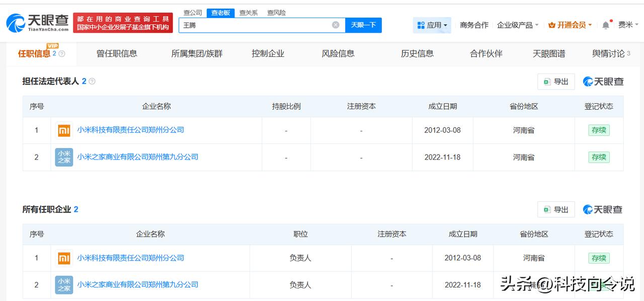Go to the 控制企业 tab
644x301 pixels.
tap(268, 53)
